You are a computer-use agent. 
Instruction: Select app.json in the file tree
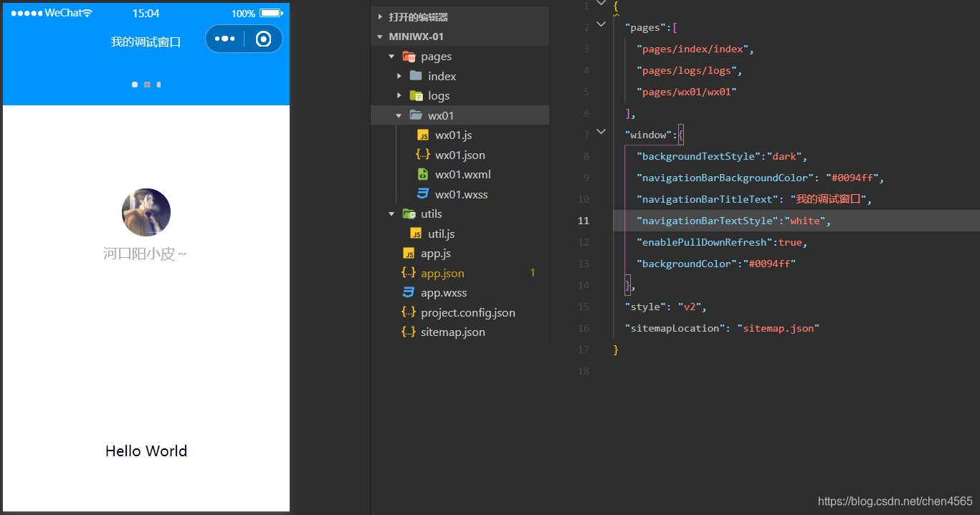(x=443, y=273)
